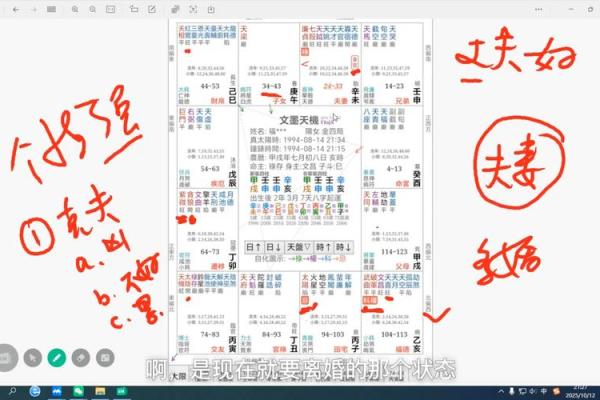Click the forward arrow in top toolbar
The image size is (600, 400).
[34, 9]
